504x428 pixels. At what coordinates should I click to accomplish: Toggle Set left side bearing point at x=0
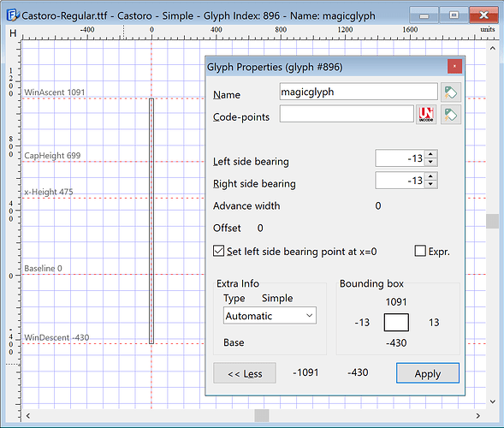pyautogui.click(x=218, y=251)
